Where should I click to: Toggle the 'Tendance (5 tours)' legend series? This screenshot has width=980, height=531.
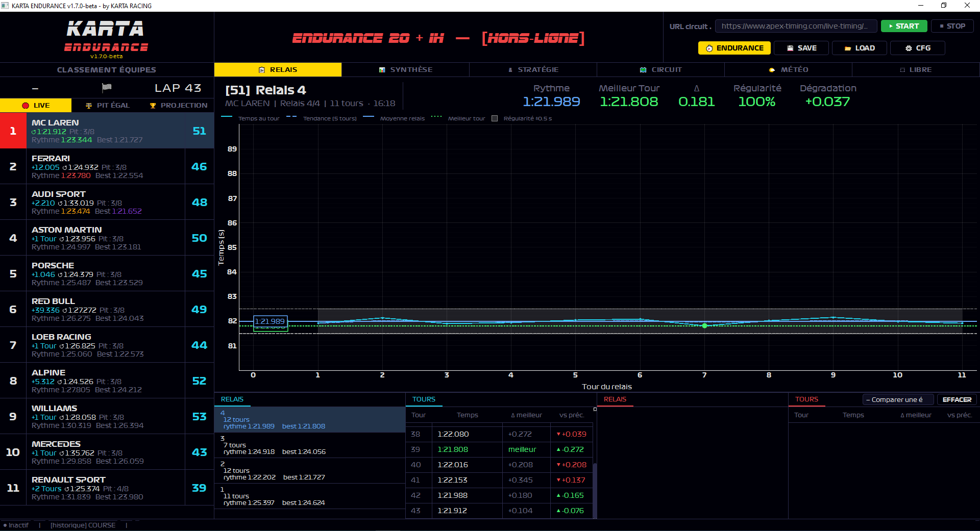322,118
